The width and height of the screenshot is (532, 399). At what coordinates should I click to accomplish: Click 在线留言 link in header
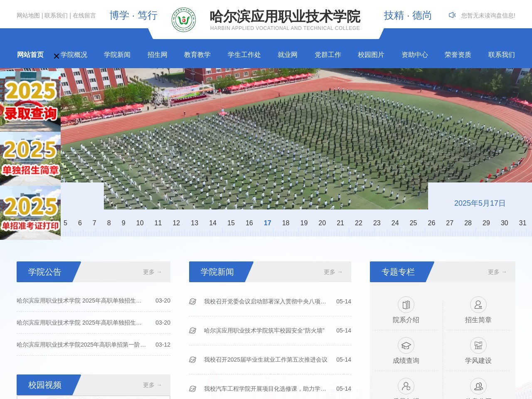point(84,15)
